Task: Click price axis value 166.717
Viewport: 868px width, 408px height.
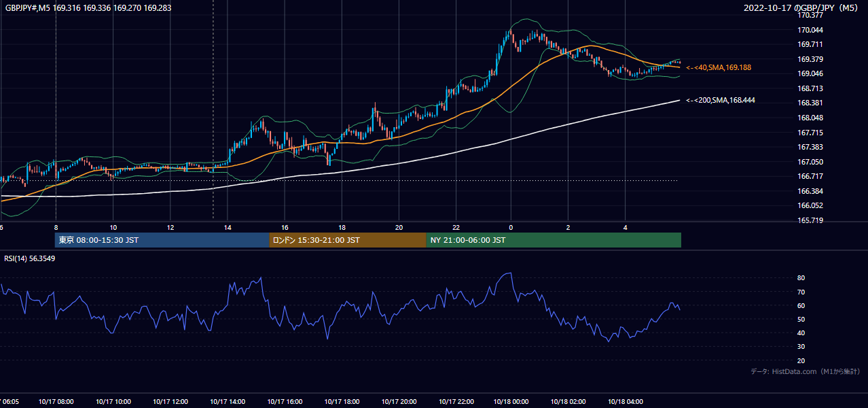Action: (x=810, y=177)
